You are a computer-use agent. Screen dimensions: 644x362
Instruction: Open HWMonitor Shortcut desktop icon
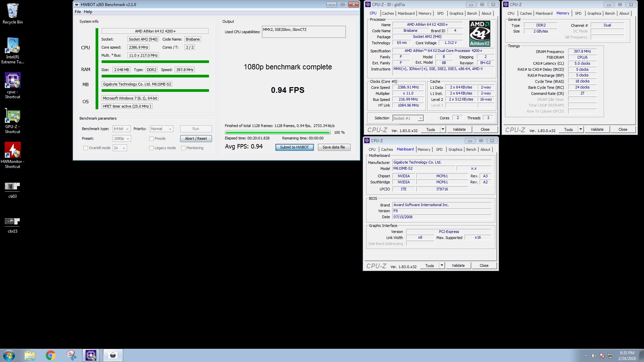tap(12, 155)
